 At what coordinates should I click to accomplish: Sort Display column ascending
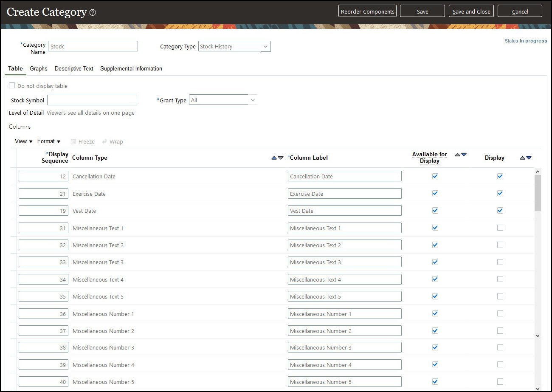pyautogui.click(x=522, y=158)
